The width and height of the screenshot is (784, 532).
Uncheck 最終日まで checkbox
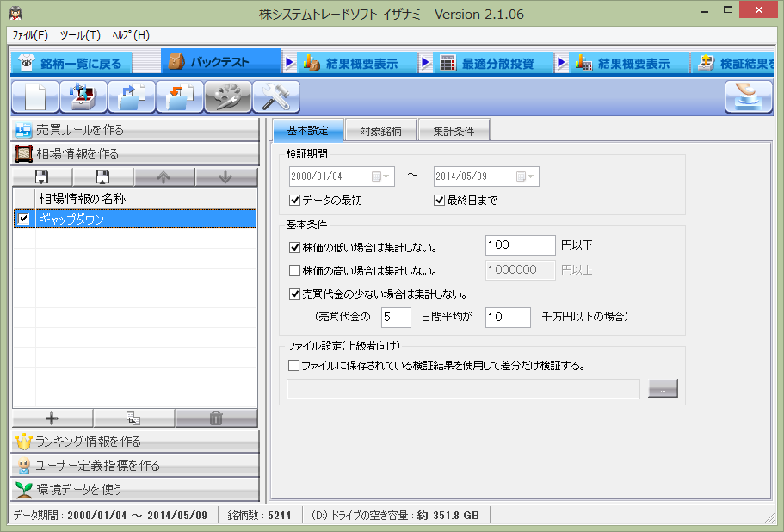tap(439, 201)
